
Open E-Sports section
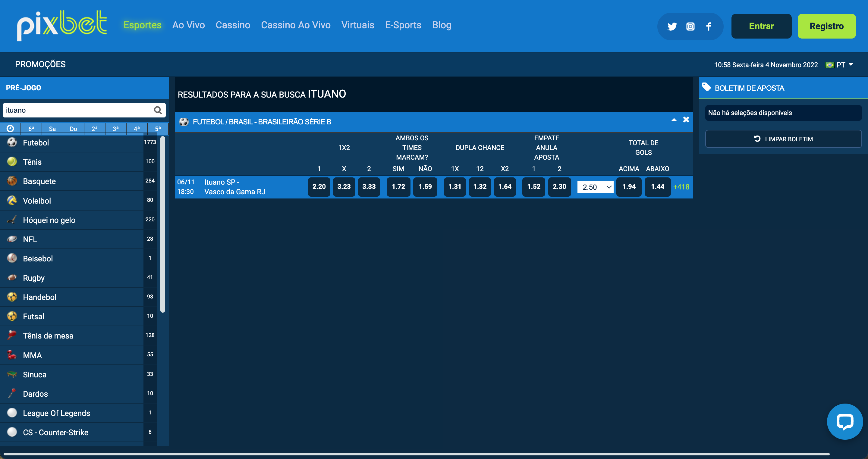pos(403,25)
